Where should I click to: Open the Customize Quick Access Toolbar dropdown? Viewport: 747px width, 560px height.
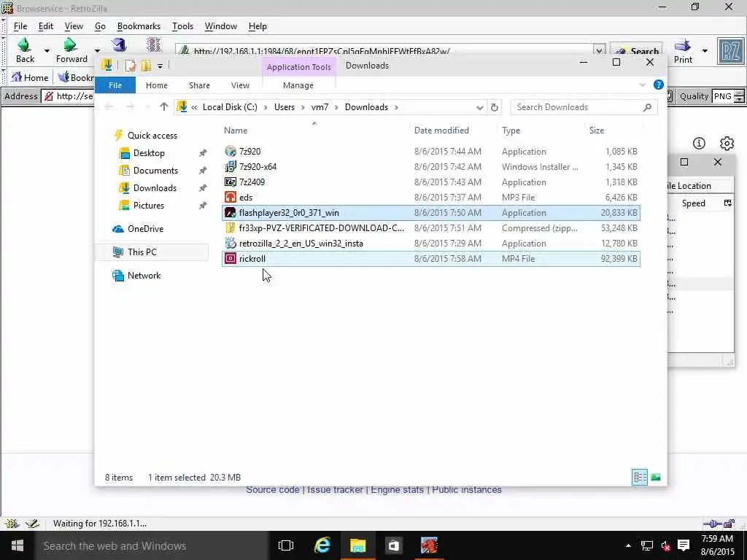click(160, 66)
